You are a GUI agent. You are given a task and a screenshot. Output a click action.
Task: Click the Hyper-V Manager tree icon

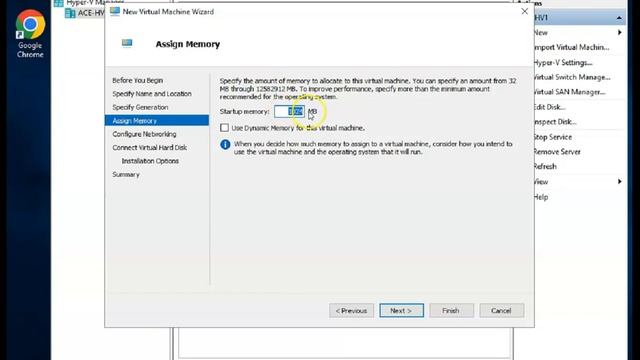[x=59, y=3]
